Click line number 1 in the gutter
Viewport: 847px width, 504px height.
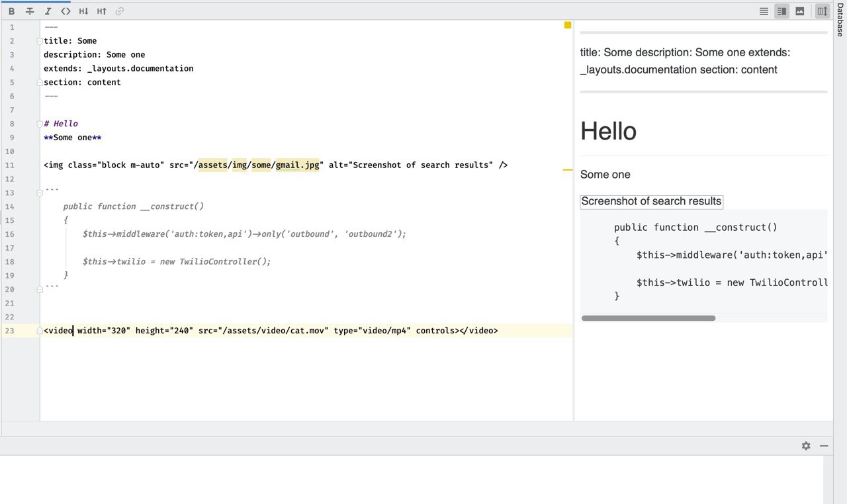pos(12,27)
